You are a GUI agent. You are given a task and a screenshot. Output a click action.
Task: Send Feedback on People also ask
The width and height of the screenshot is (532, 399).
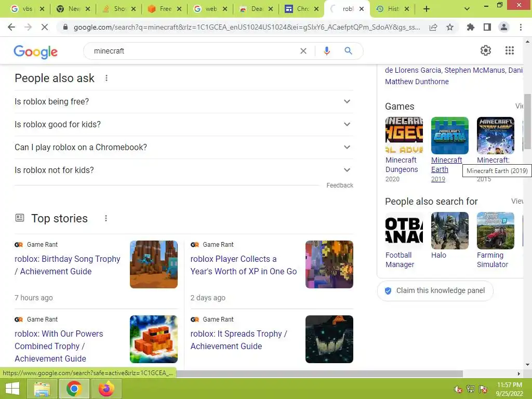click(x=340, y=185)
